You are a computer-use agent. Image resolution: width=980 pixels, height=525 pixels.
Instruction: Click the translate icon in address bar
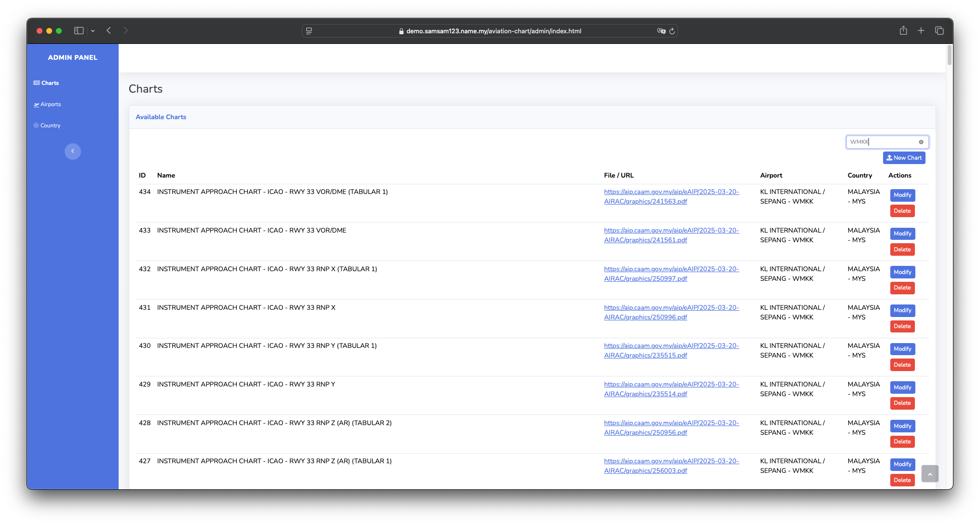661,31
